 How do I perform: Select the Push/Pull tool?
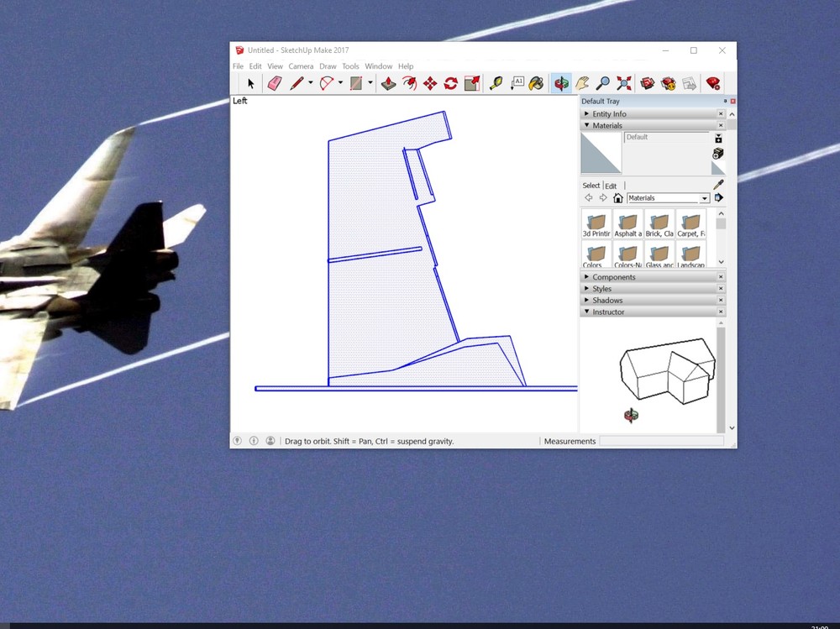coord(387,83)
